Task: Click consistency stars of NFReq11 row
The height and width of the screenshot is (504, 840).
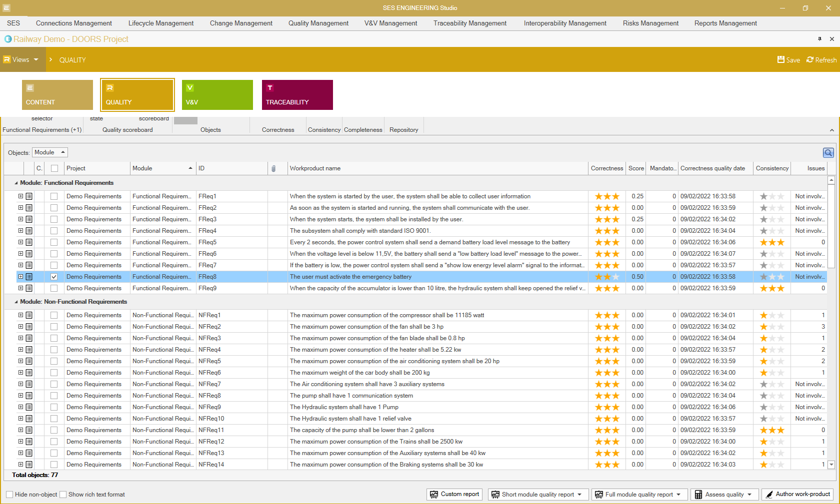Action: pyautogui.click(x=772, y=430)
